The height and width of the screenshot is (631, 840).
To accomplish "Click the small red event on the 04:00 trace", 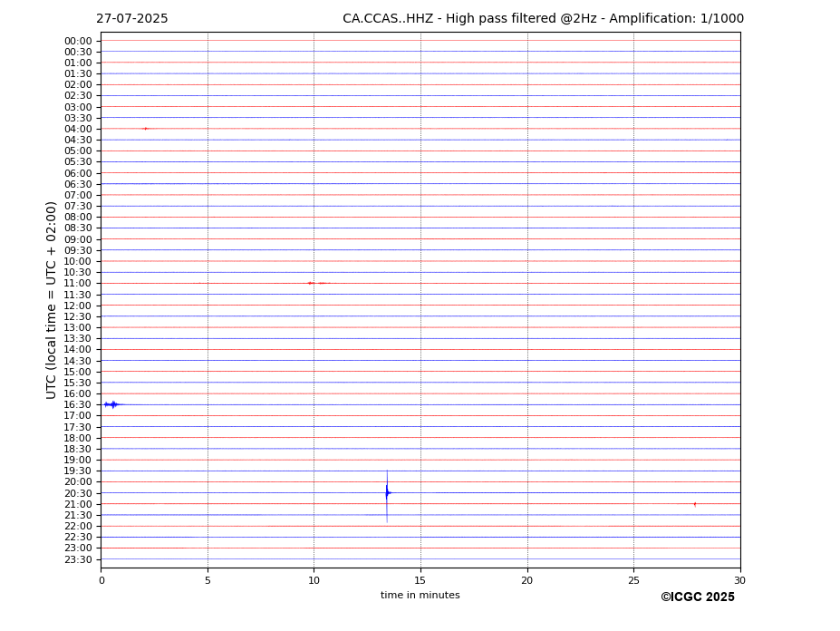I will coord(145,129).
